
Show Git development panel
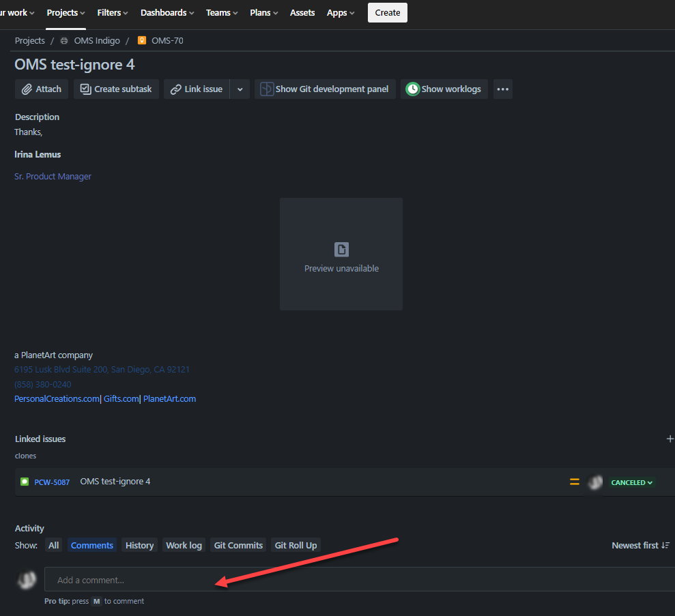[325, 89]
